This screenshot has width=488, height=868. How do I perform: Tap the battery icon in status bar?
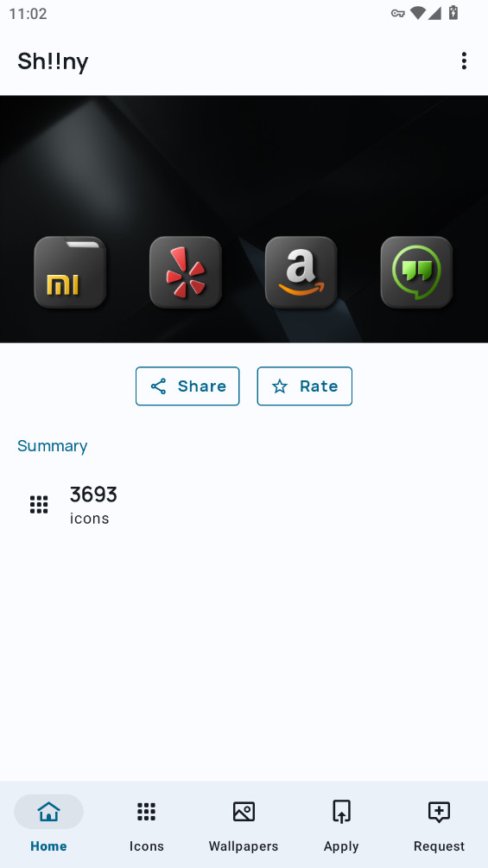coord(453,13)
